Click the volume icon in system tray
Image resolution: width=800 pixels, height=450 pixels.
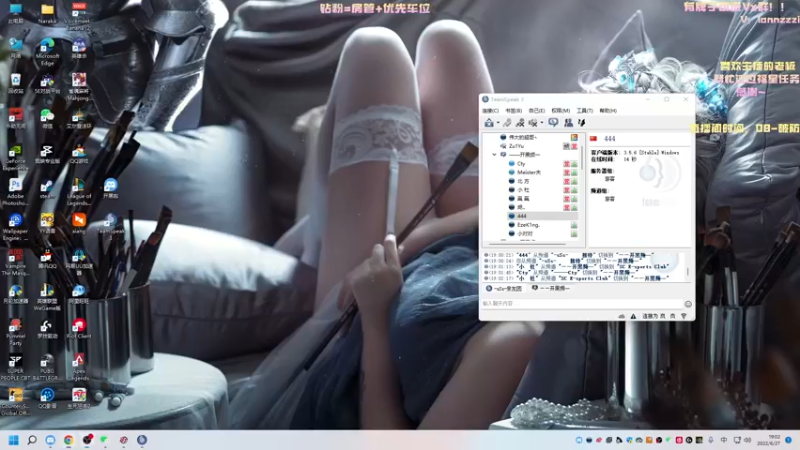[747, 440]
